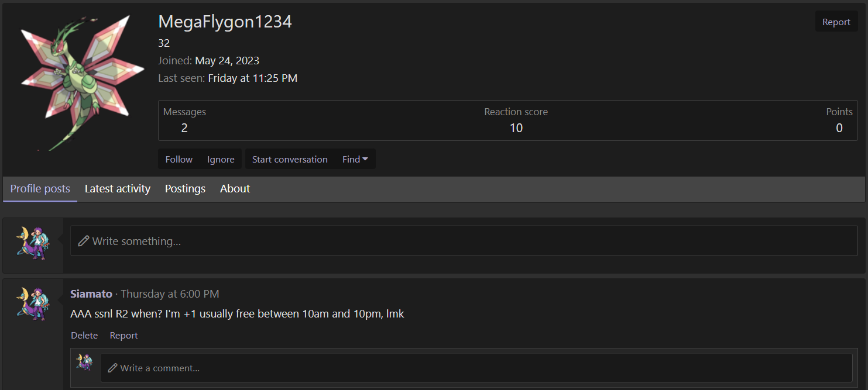Follow the user MegaFlygon1234
Viewport: 868px width, 390px height.
tap(179, 159)
